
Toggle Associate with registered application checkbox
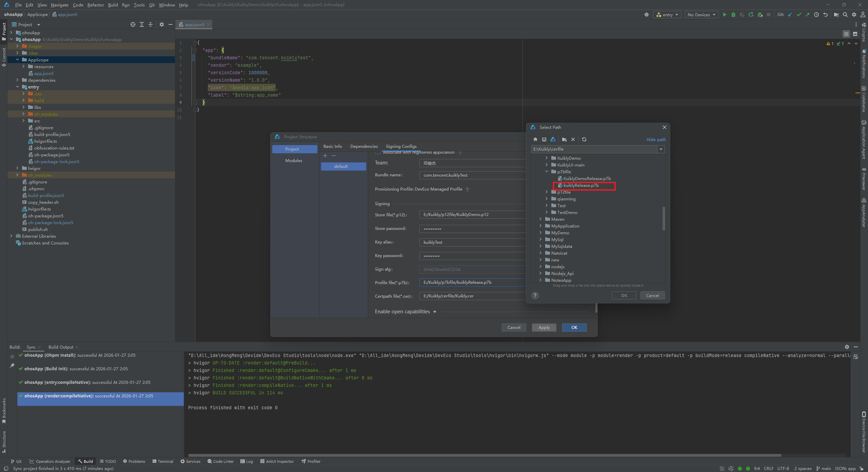click(378, 153)
